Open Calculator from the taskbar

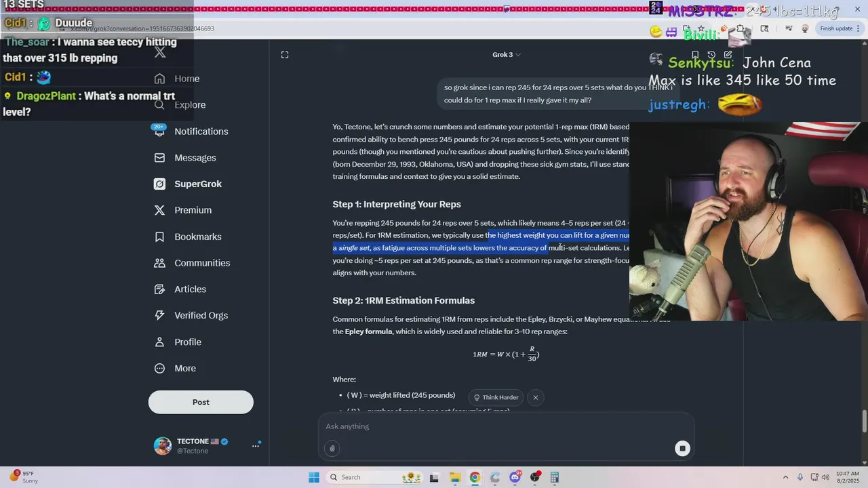click(555, 477)
